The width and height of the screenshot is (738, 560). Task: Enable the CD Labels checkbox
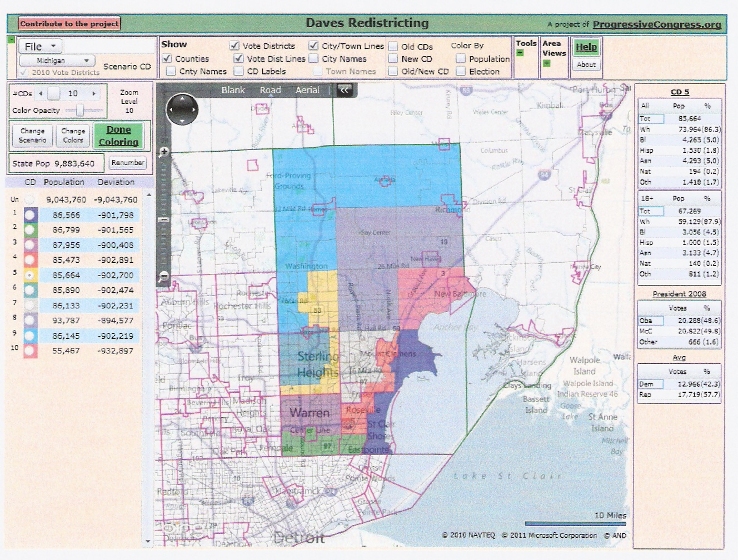(238, 71)
